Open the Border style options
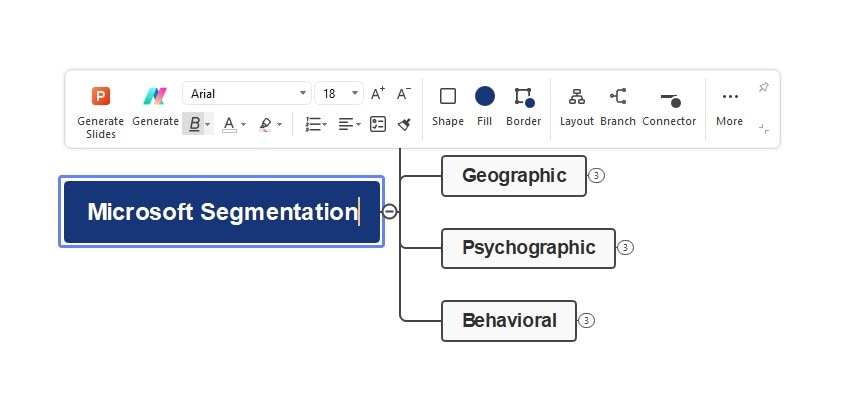This screenshot has width=859, height=415. (x=523, y=106)
